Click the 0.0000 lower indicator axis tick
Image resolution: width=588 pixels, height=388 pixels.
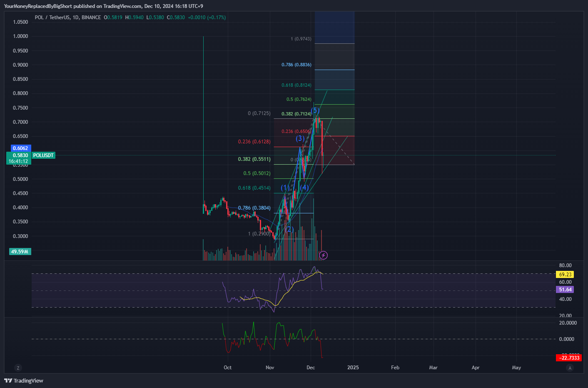pos(567,339)
